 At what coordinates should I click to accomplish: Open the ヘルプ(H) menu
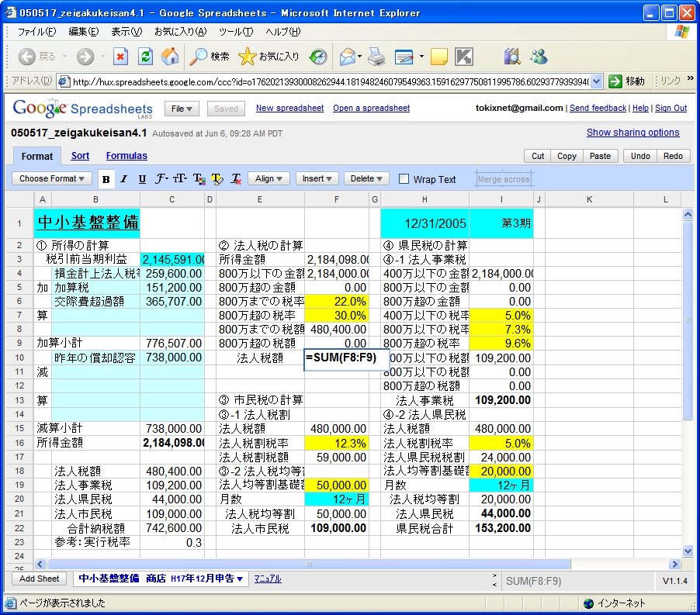point(283,32)
